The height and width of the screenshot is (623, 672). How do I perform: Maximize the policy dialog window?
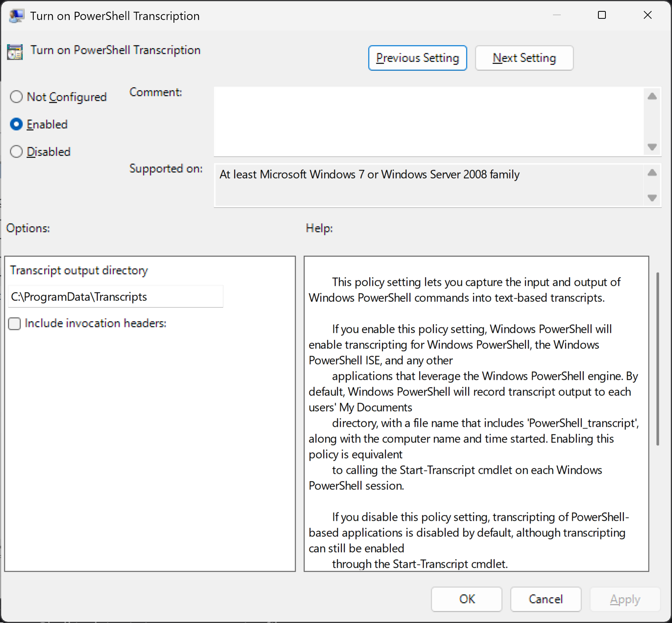(602, 15)
